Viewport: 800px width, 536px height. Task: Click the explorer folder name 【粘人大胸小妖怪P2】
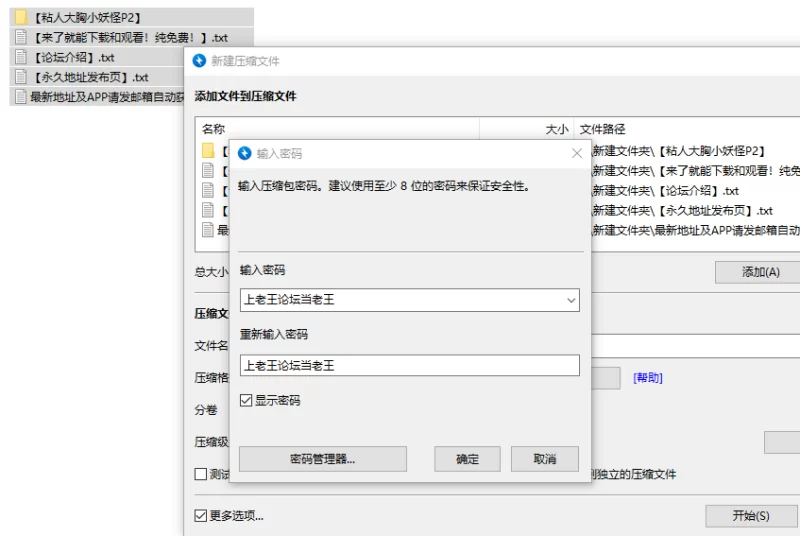[87, 17]
